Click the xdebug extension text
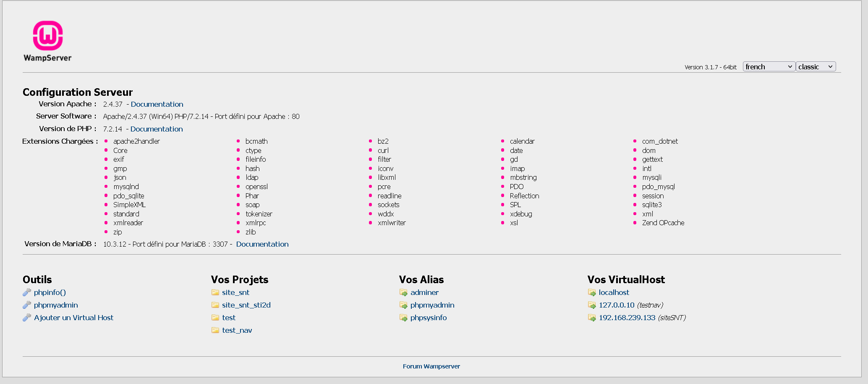 click(521, 214)
